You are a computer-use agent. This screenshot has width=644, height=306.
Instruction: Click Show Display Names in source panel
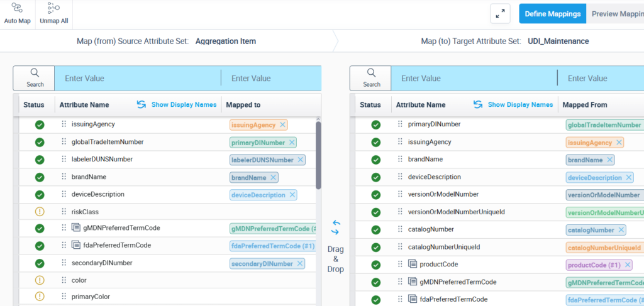pos(177,104)
